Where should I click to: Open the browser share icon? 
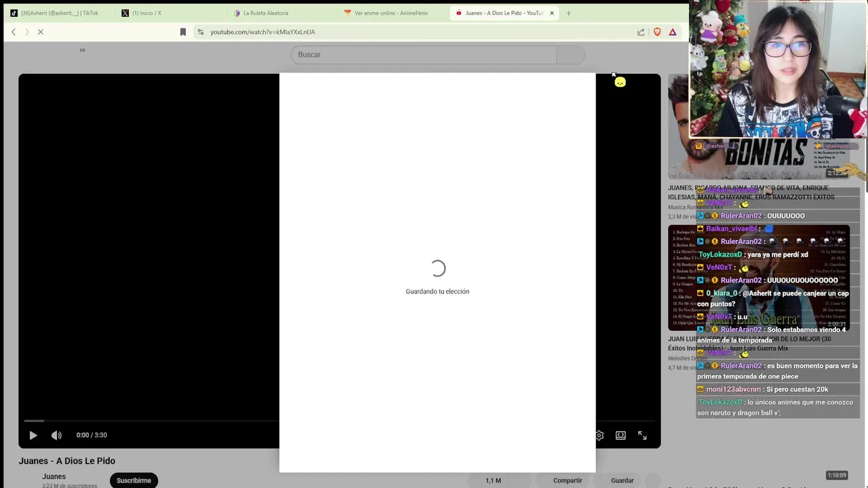(x=641, y=32)
